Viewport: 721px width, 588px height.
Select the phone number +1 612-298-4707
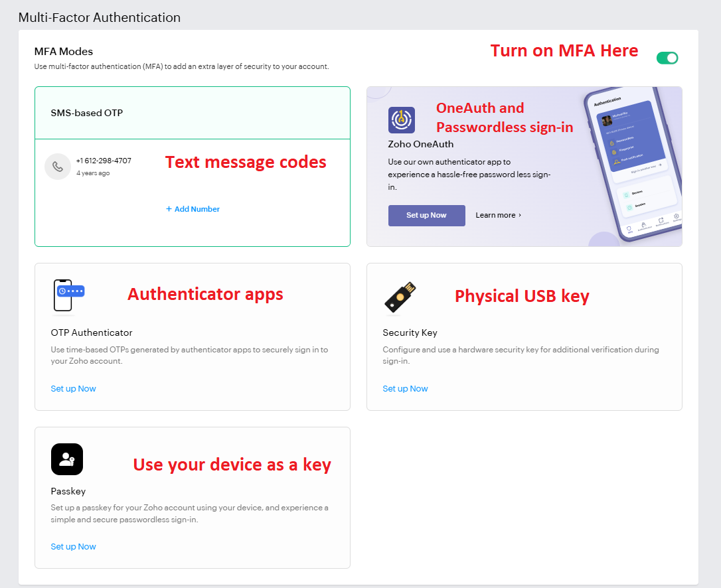104,161
